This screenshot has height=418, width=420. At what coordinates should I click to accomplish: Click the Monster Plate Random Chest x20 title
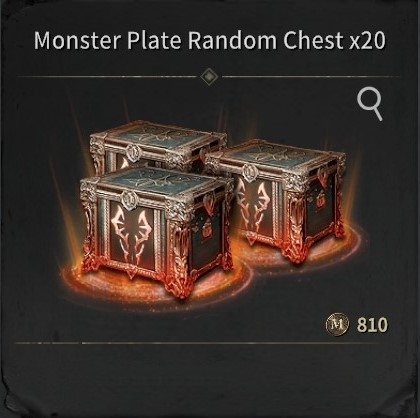pyautogui.click(x=210, y=40)
